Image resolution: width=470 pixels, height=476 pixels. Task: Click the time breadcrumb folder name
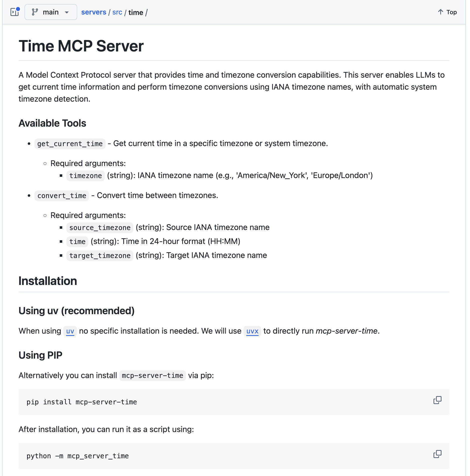click(136, 12)
